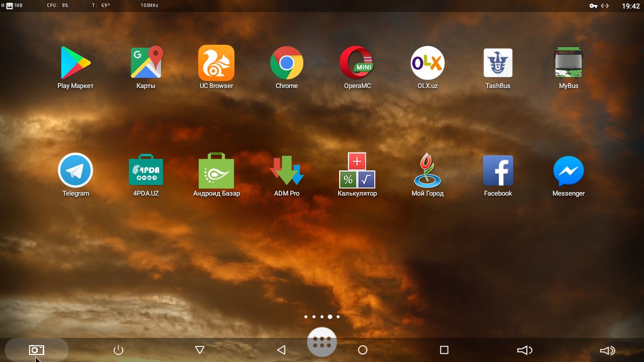This screenshot has width=644, height=362.
Task: Launch the Facebook app
Action: [x=498, y=170]
